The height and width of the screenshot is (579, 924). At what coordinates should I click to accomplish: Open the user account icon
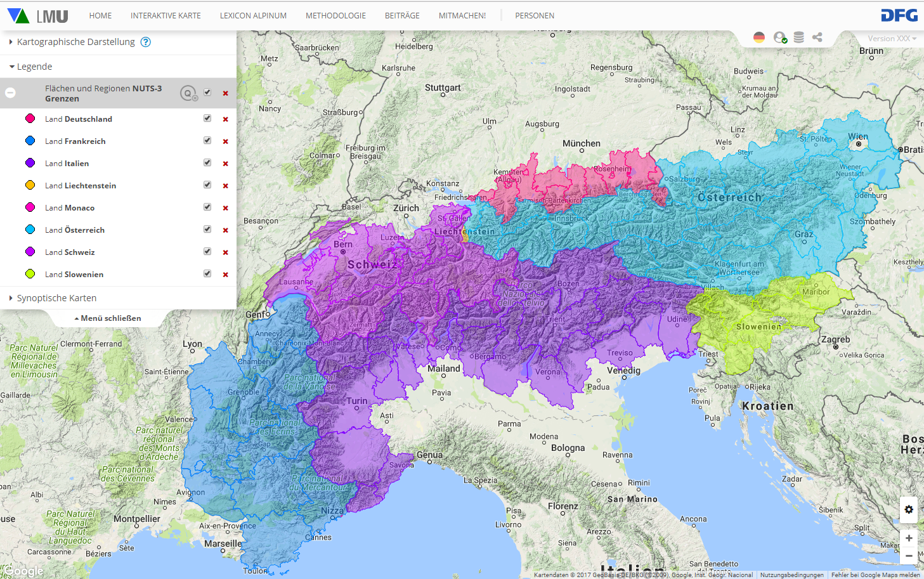click(x=779, y=37)
